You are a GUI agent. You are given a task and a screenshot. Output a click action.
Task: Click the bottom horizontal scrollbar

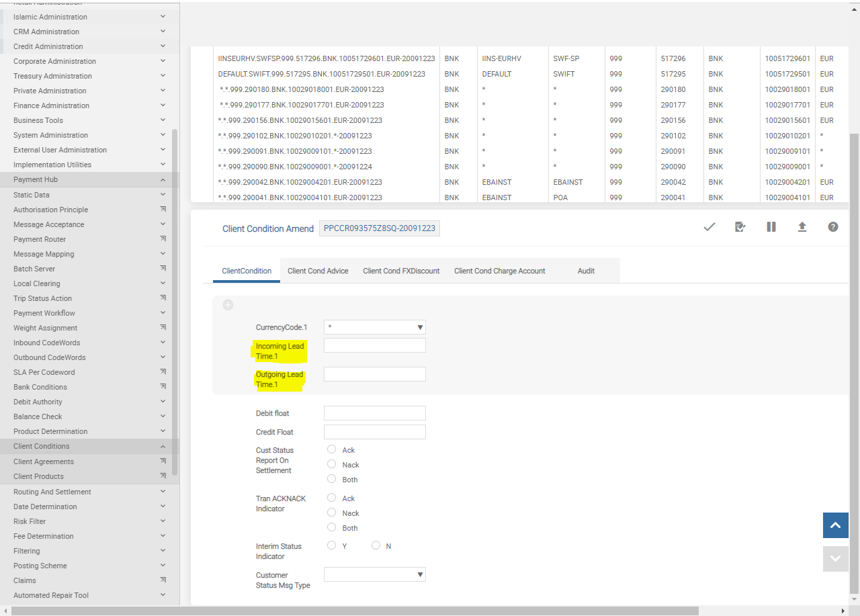tap(355, 611)
